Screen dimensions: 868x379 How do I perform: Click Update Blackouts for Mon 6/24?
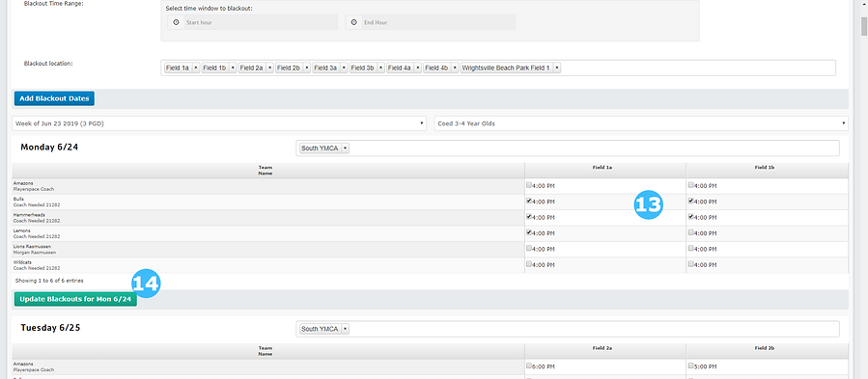(x=75, y=299)
